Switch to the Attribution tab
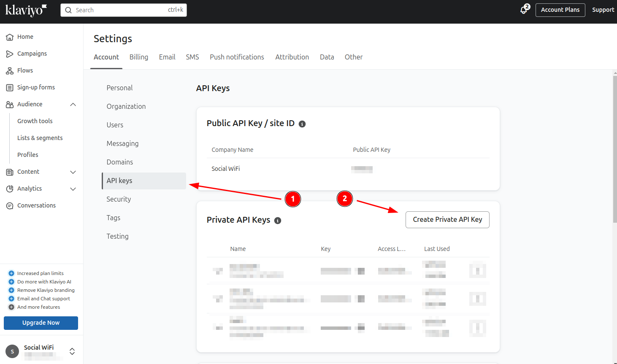 [292, 57]
